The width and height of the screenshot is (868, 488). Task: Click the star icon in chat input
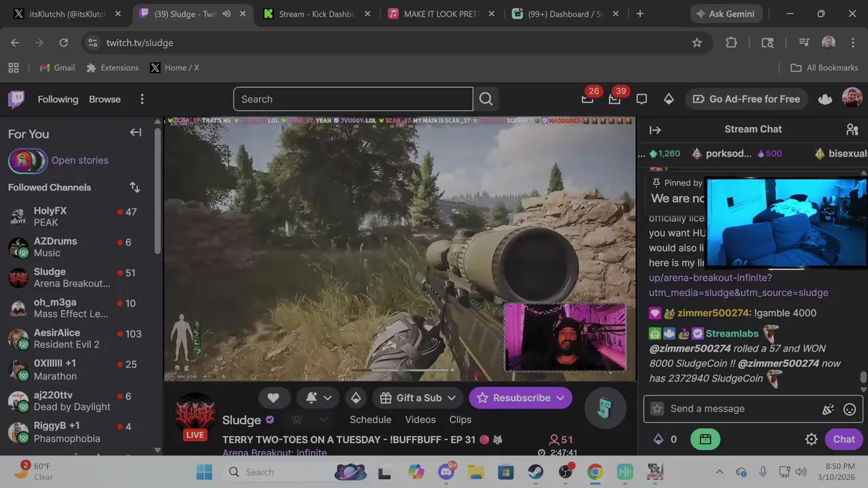(x=656, y=409)
